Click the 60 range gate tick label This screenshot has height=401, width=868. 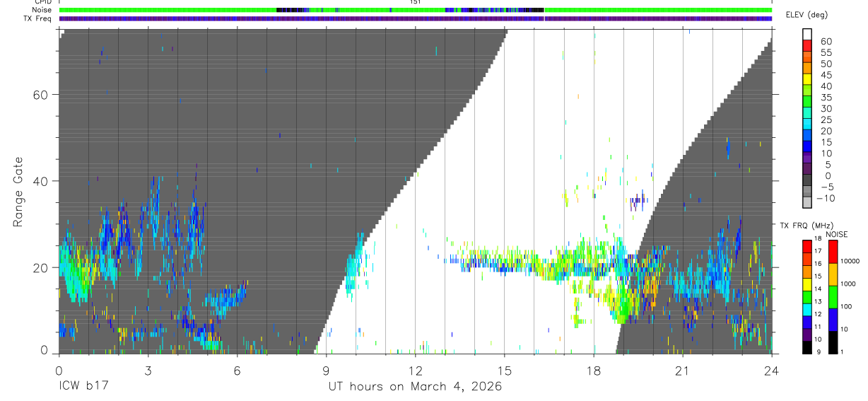click(40, 94)
